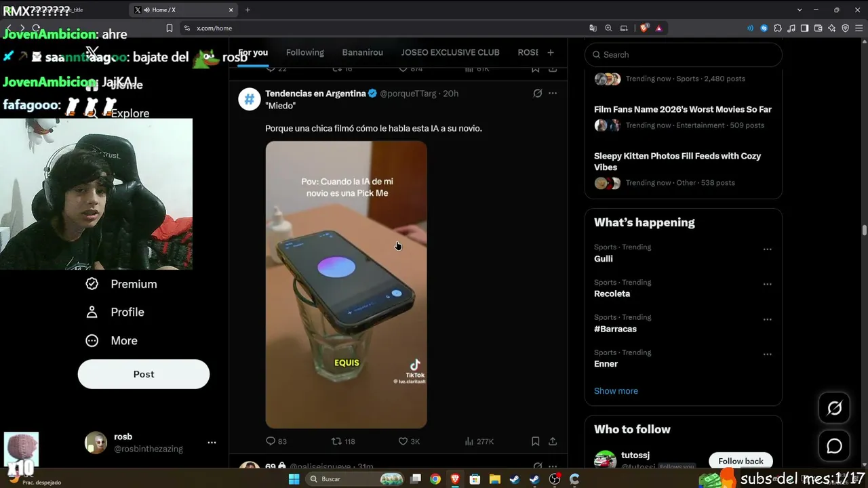Open the #Barracas trending topic
The height and width of the screenshot is (488, 868).
coord(616,329)
